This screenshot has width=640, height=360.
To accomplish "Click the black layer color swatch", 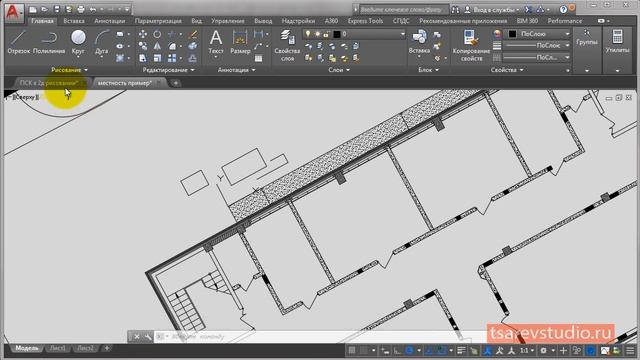I will point(337,34).
